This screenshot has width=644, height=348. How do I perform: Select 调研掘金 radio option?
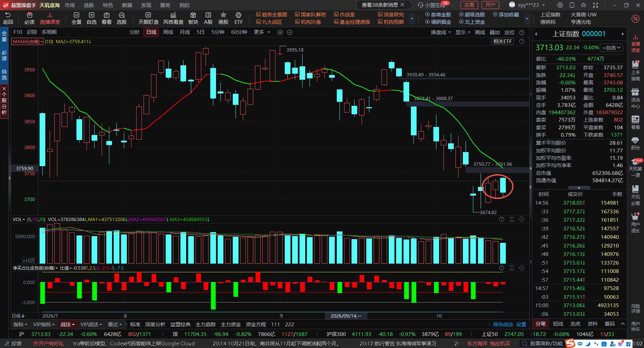[438, 22]
